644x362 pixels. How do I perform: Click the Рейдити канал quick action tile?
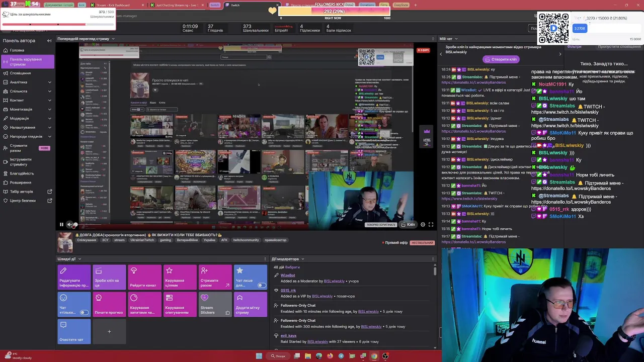pyautogui.click(x=144, y=277)
